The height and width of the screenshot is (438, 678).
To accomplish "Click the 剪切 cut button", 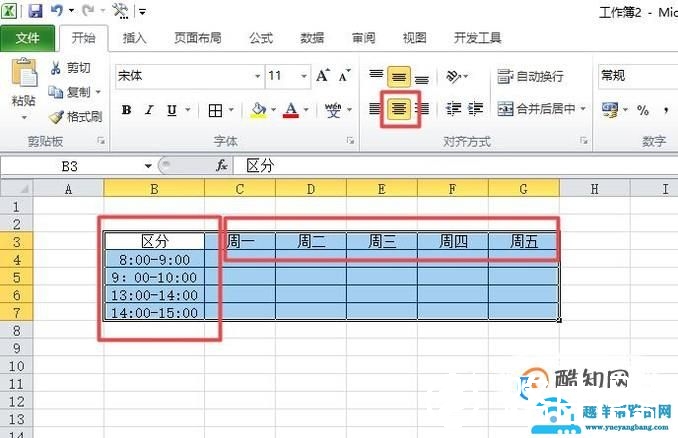I will pos(70,68).
